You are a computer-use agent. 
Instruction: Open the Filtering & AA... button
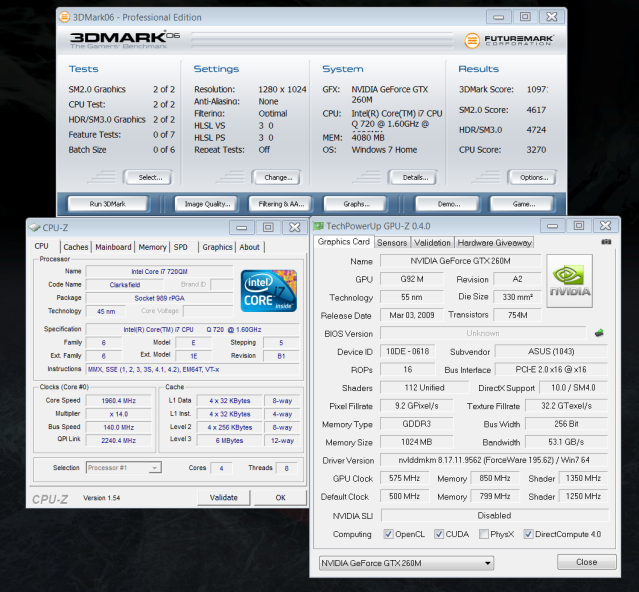pos(281,204)
